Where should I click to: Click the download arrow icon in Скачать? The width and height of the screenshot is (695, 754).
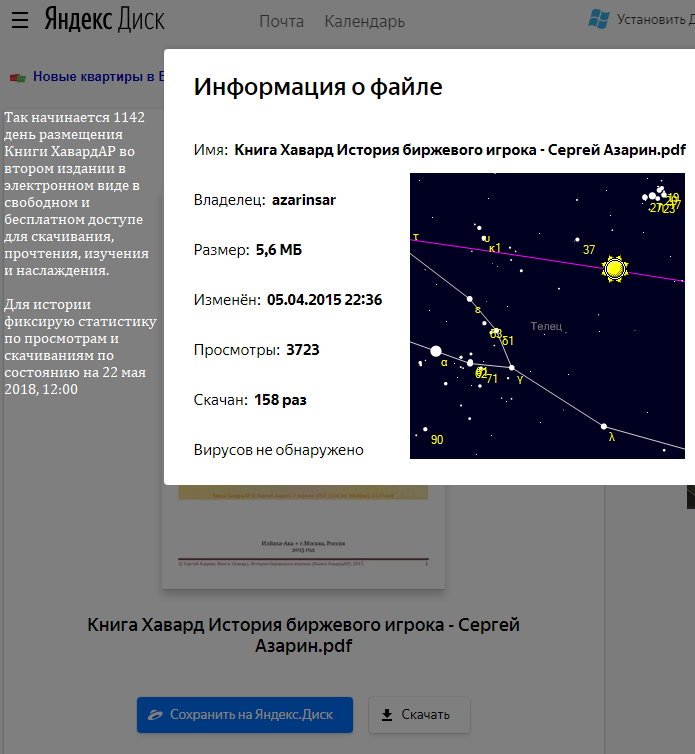[x=386, y=715]
